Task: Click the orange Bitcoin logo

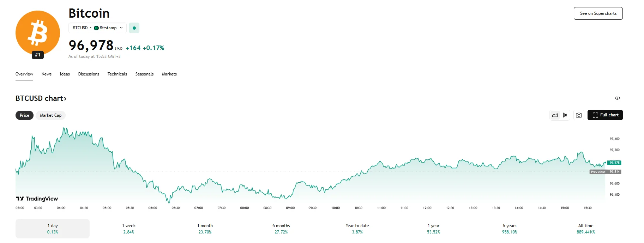Action: [x=38, y=32]
